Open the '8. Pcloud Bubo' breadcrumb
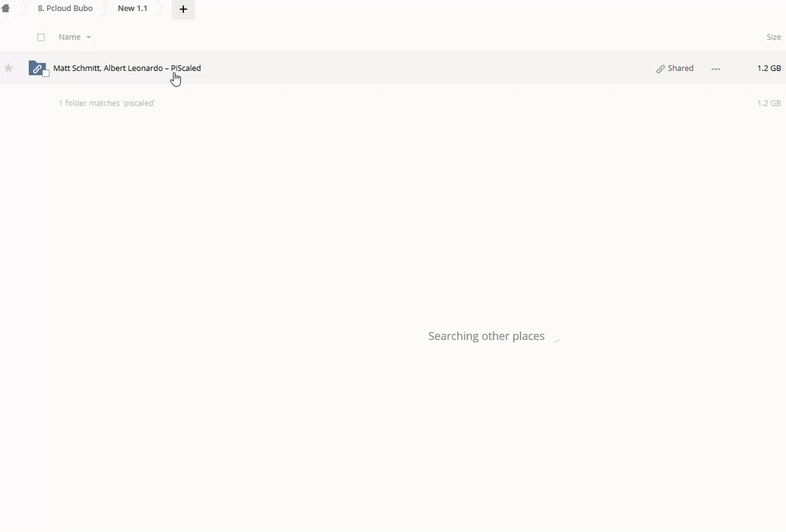Viewport: 786px width, 532px height. [x=65, y=9]
